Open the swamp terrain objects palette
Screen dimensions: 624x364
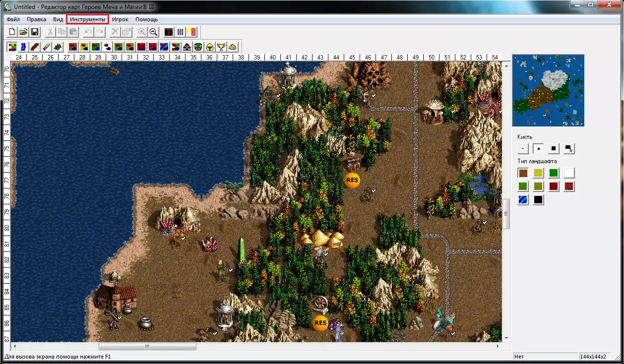[x=119, y=47]
